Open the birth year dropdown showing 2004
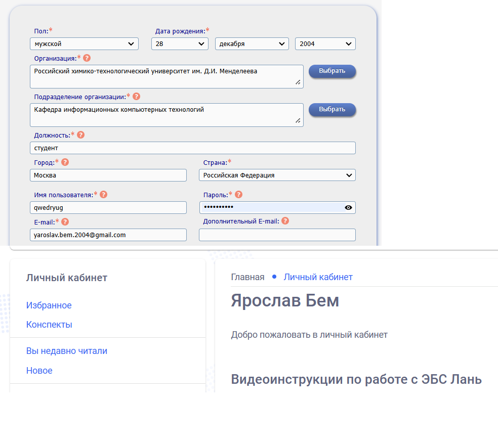This screenshot has width=498, height=448. 325,44
